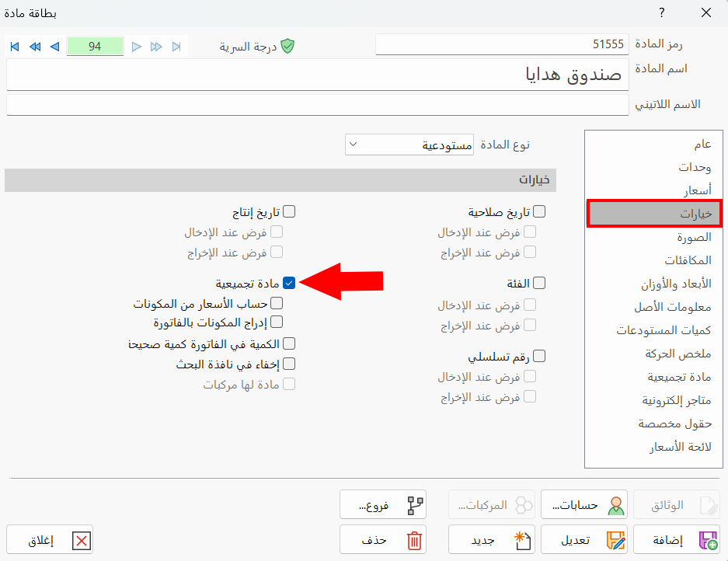Click the record number field showing 94
The image size is (728, 561).
coord(96,47)
